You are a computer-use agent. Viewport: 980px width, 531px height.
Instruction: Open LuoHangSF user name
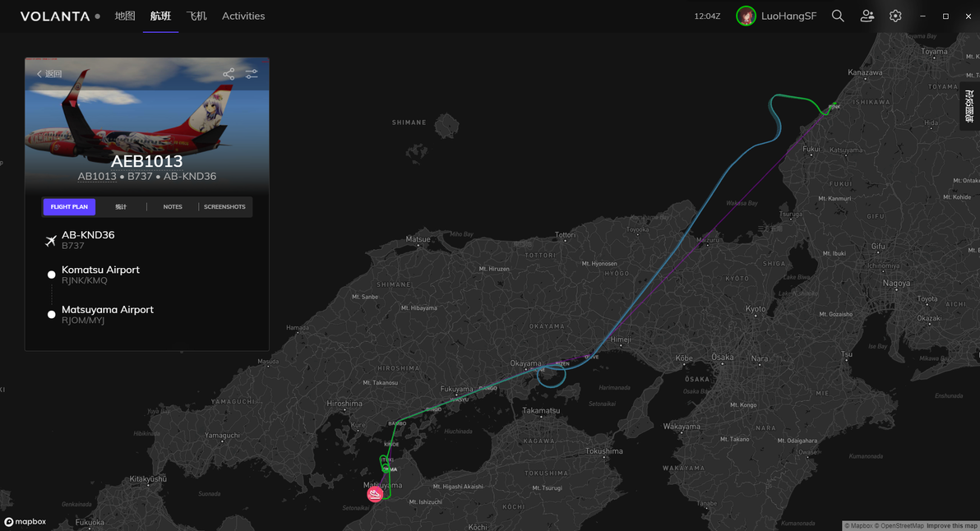(788, 16)
